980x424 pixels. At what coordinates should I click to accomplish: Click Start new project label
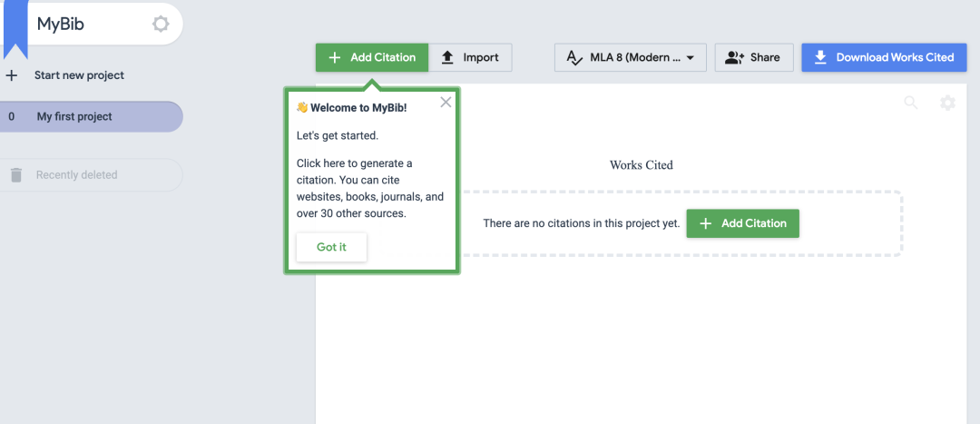tap(79, 75)
